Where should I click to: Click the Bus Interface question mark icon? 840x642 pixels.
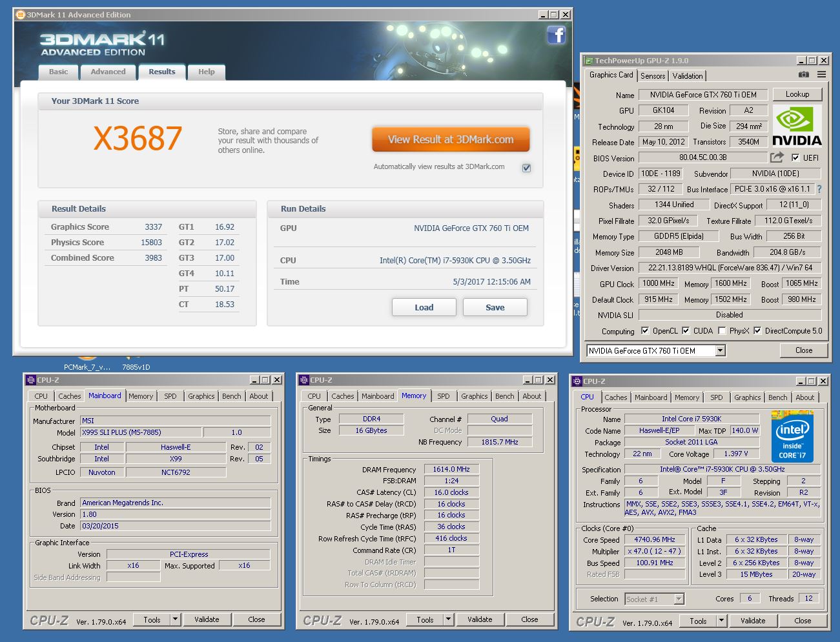819,189
